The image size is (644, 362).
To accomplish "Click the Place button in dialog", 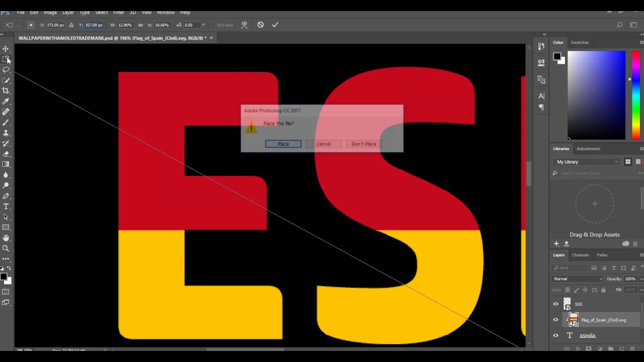I will tap(283, 144).
